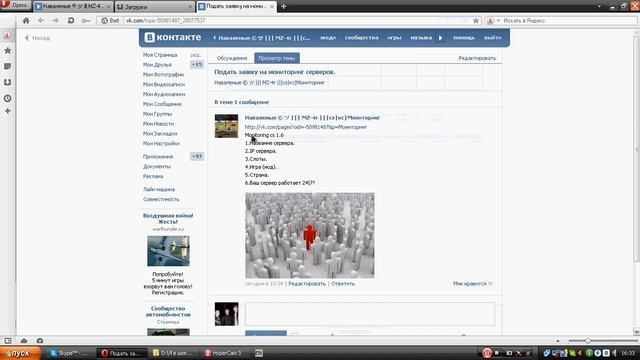The width and height of the screenshot is (640, 360).
Task: Open the topmost Opera sidebar panel icon
Action: click(7, 36)
